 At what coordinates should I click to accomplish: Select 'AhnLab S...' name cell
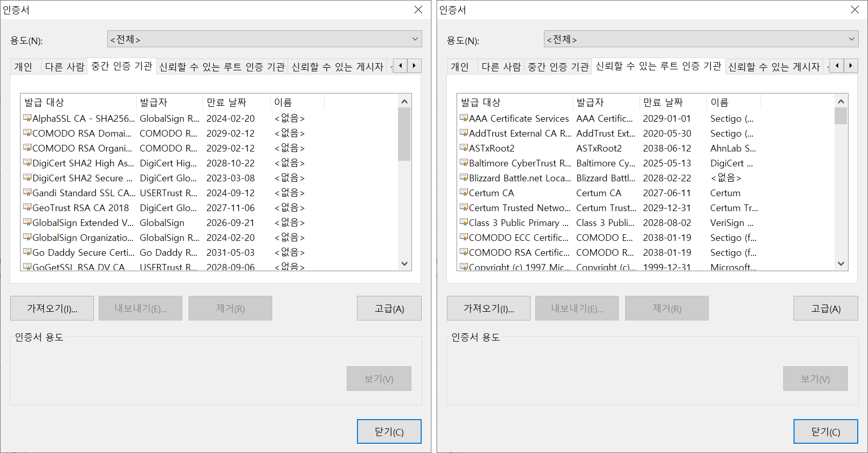pos(733,148)
